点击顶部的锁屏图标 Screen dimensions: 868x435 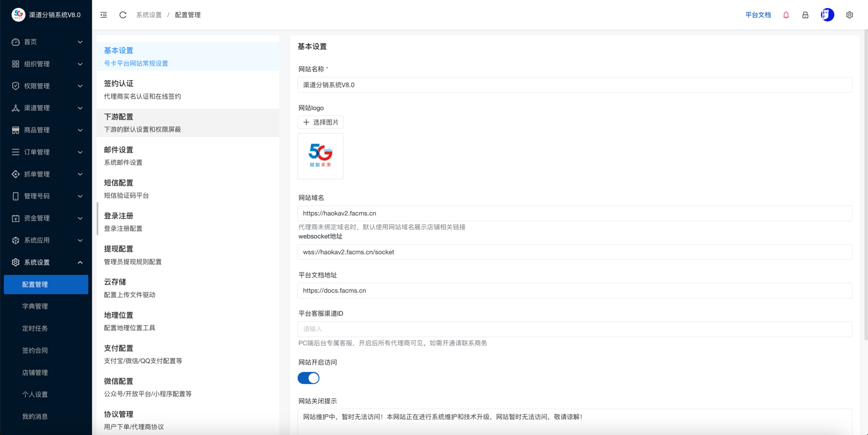tap(805, 14)
